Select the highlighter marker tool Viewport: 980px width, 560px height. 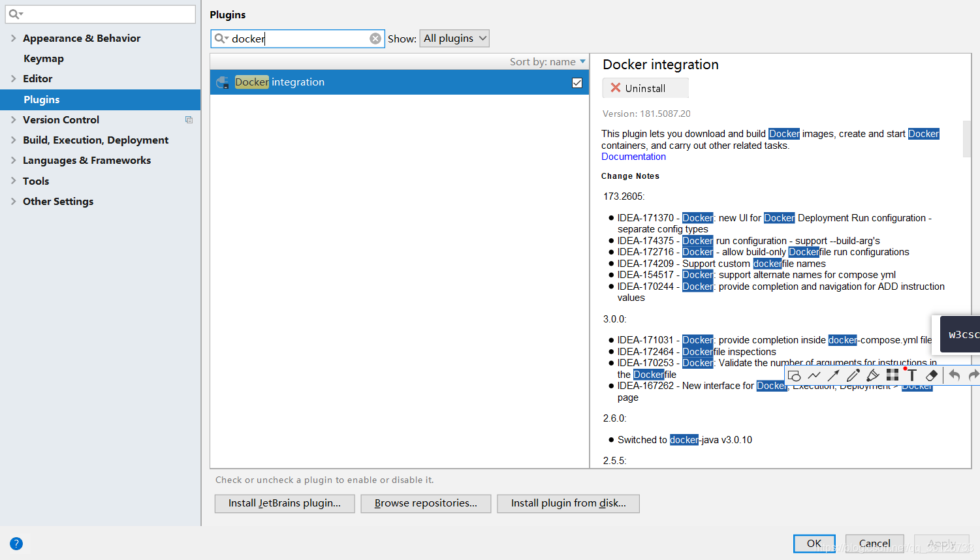[872, 375]
